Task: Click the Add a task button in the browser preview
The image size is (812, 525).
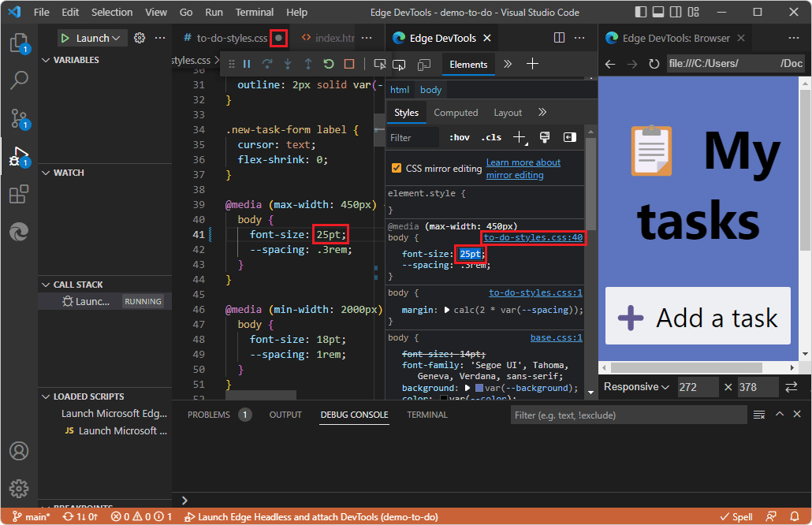Action: 697,316
